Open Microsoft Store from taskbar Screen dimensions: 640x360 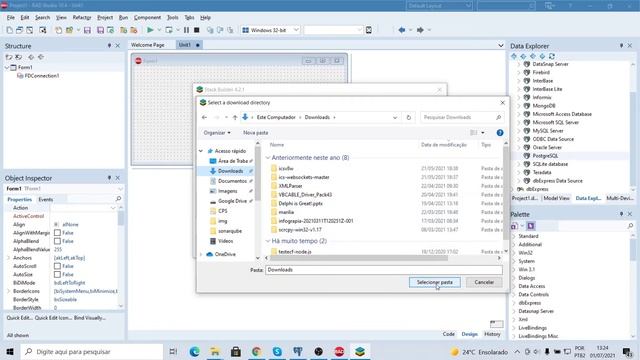pos(236,351)
